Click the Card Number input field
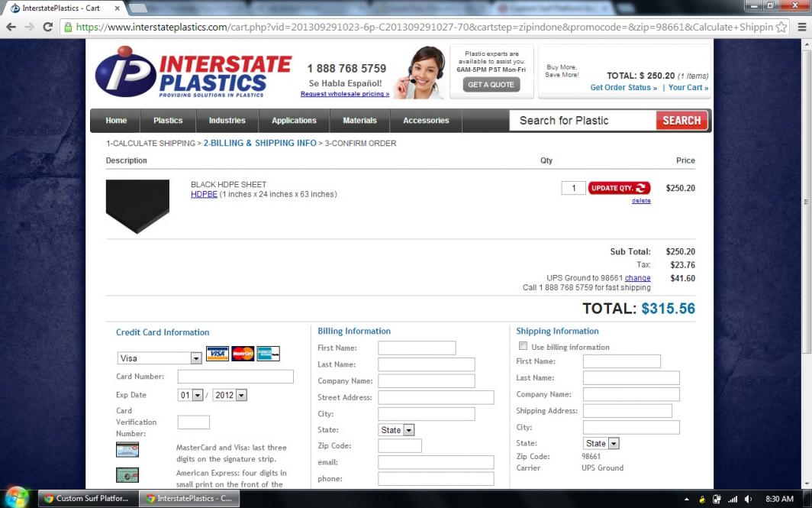812x508 pixels. (235, 377)
